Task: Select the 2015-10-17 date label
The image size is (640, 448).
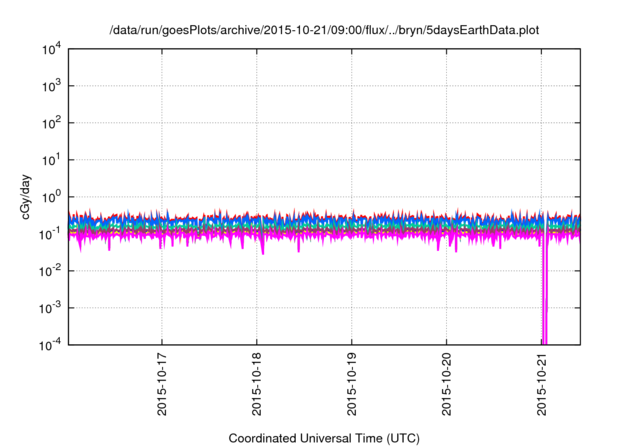Action: pos(162,384)
